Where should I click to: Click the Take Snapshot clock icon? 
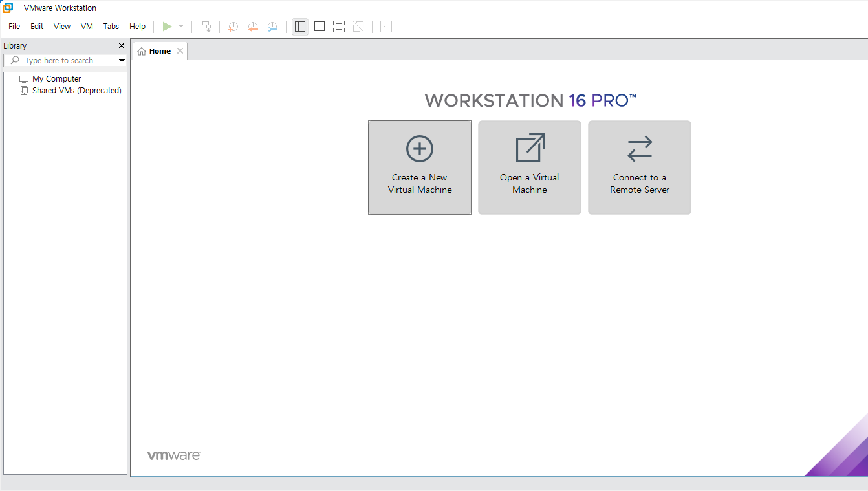[233, 27]
